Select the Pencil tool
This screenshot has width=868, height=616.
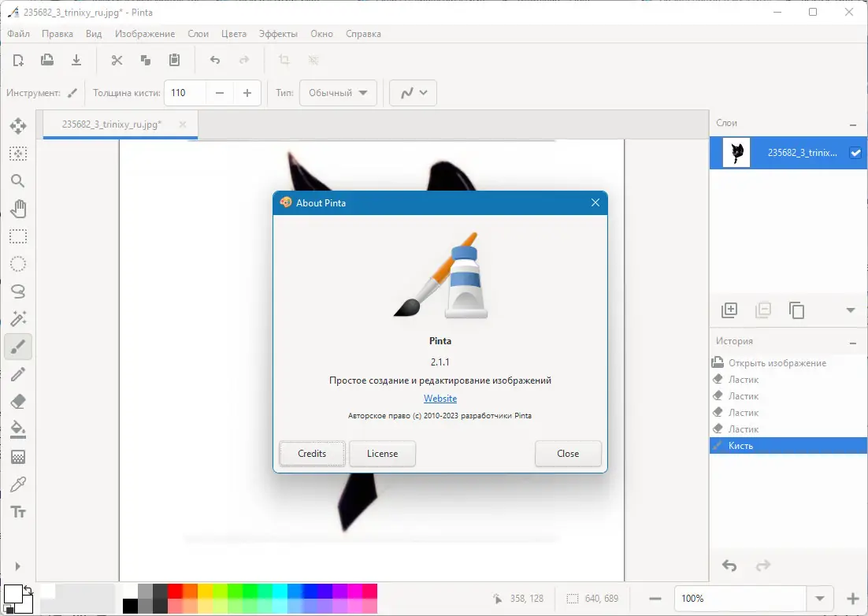tap(18, 374)
